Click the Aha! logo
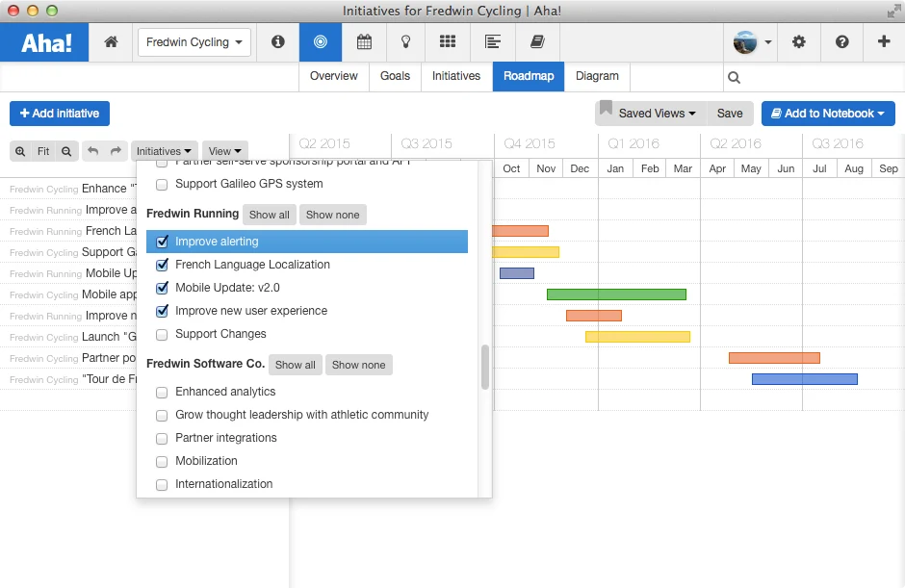 [x=45, y=42]
